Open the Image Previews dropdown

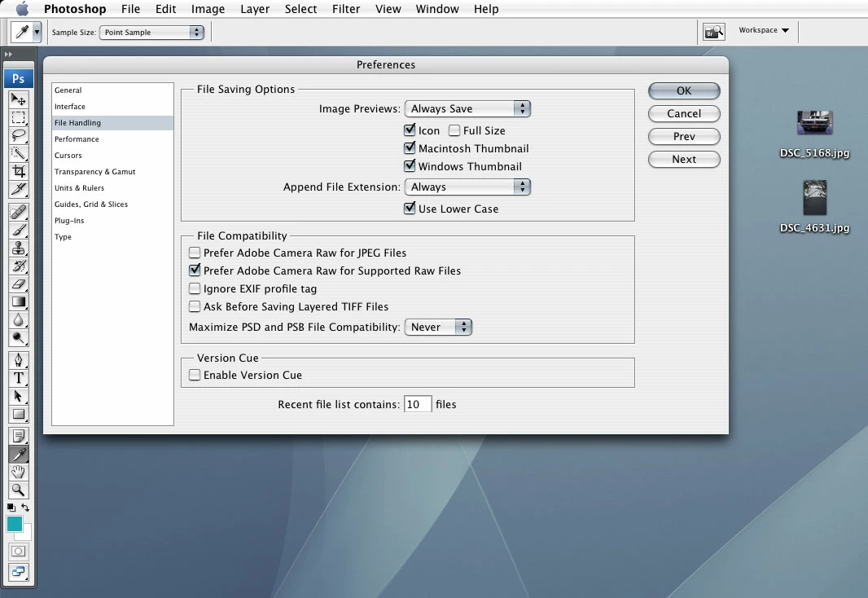tap(467, 108)
